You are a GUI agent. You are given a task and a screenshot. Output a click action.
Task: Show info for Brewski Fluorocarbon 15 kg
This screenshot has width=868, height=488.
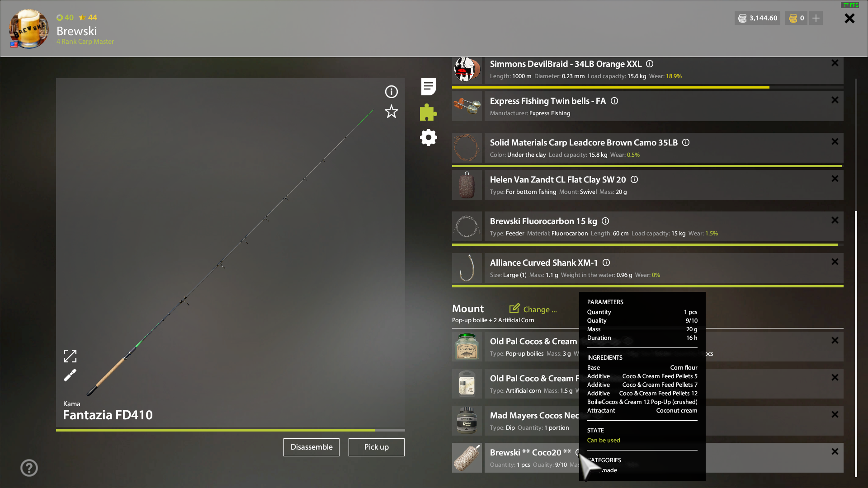click(x=605, y=221)
